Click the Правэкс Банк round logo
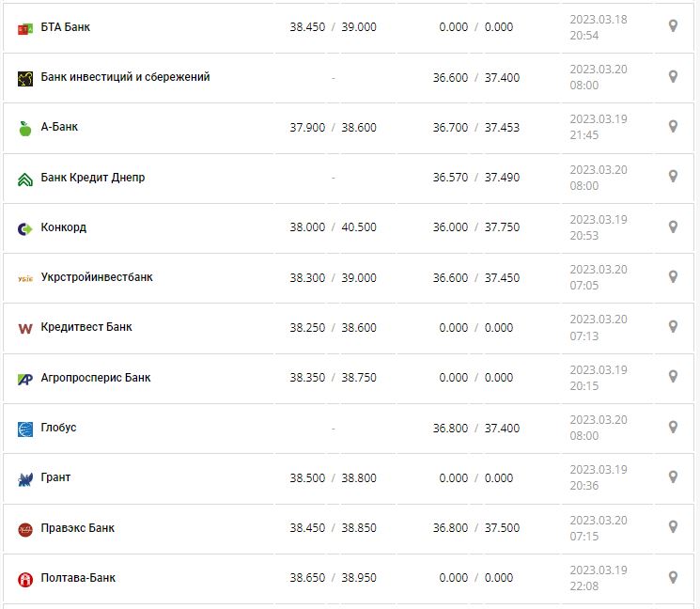The height and width of the screenshot is (609, 700). pos(25,529)
